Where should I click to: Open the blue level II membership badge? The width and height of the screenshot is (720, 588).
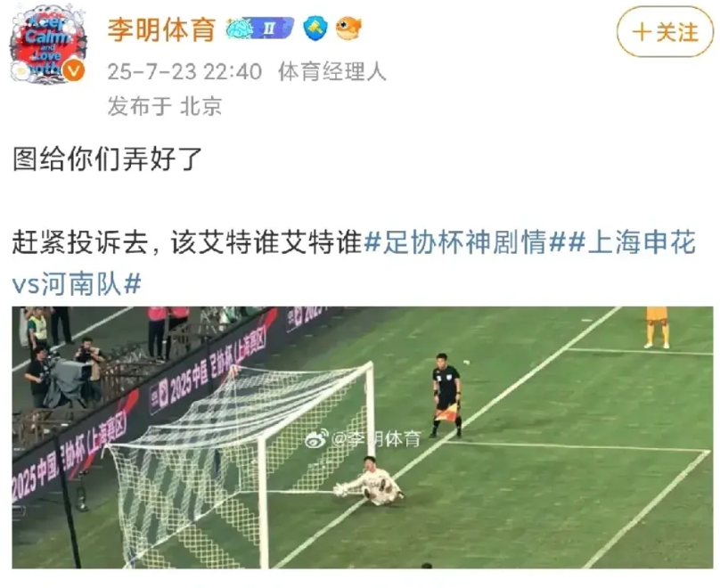click(x=259, y=29)
